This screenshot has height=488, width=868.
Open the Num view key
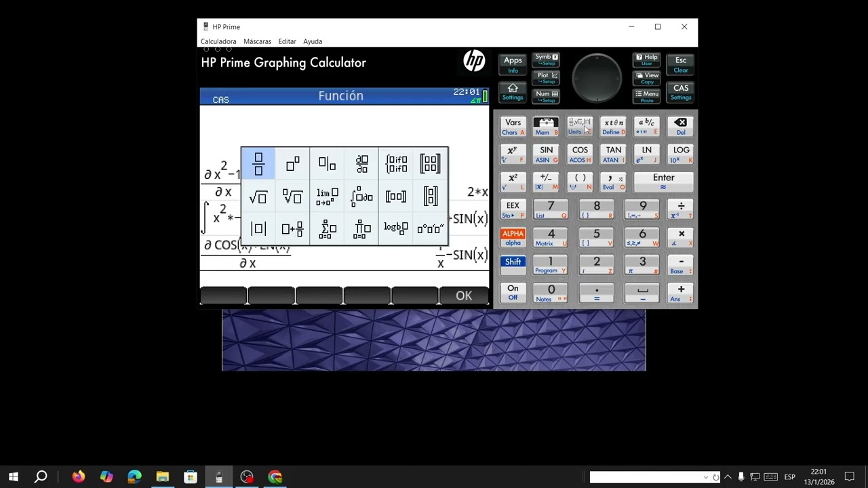click(546, 96)
